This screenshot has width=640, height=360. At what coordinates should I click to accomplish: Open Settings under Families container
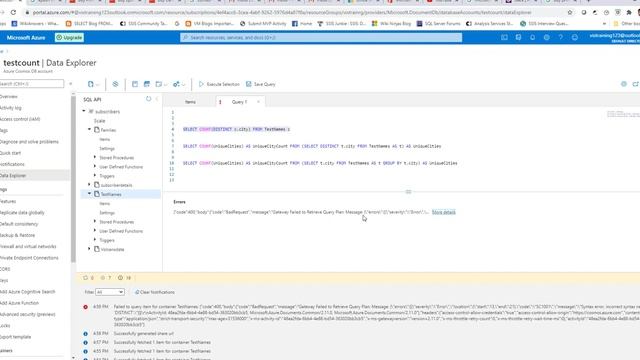107,149
